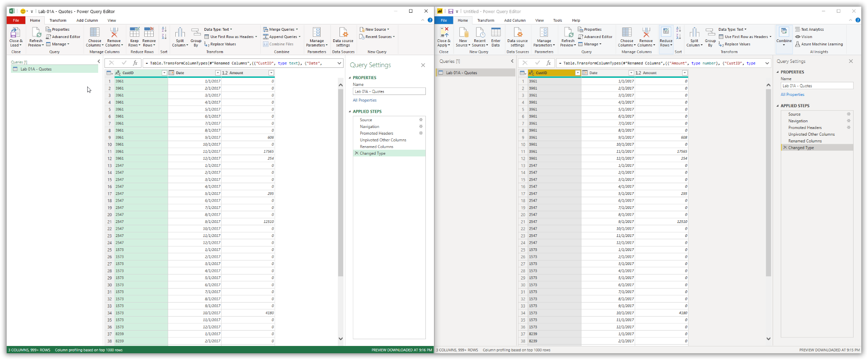Viewport: 868px width, 360px height.
Task: Click Combine in the Power BI editor ribbon
Action: click(784, 37)
